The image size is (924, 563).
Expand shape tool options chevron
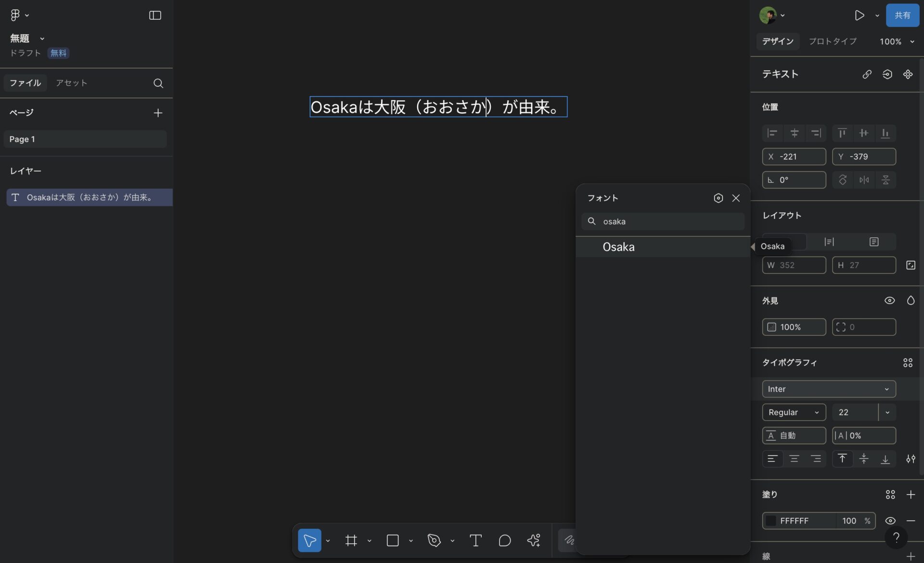pos(411,541)
